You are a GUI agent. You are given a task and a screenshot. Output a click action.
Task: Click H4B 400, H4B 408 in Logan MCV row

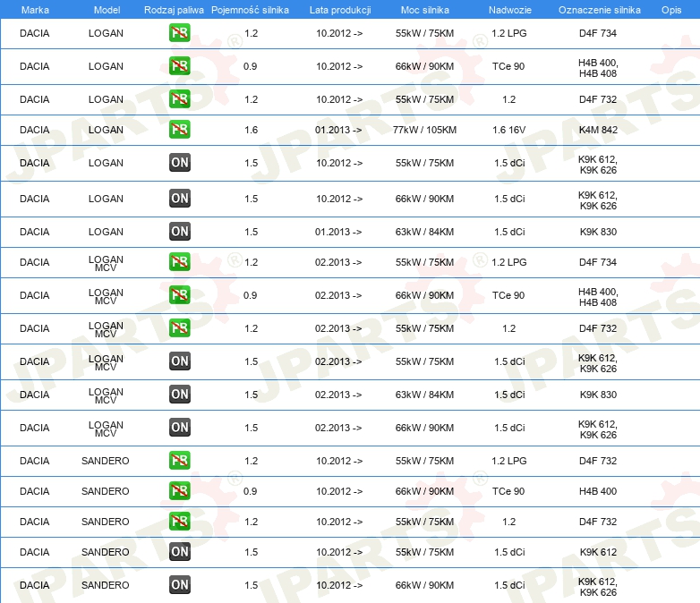pyautogui.click(x=598, y=297)
